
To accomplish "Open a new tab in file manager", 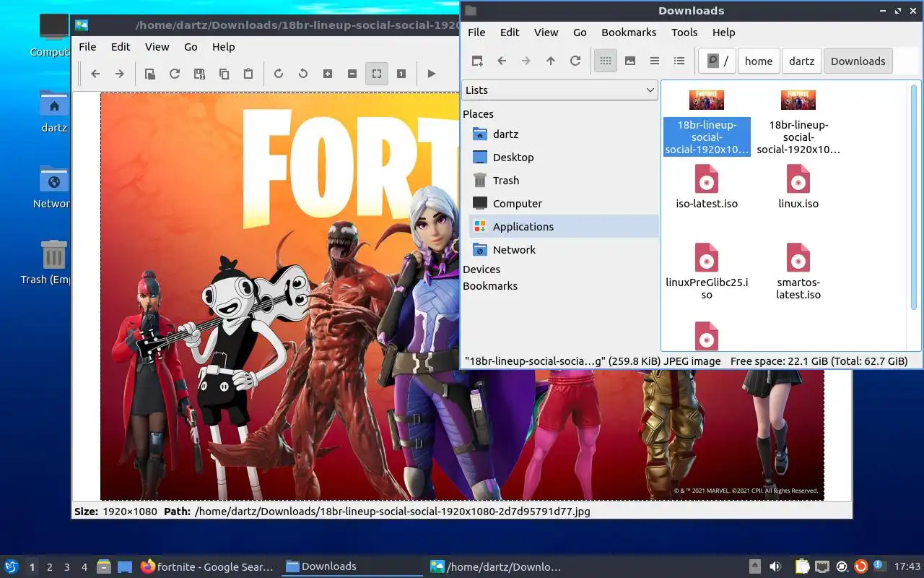I will 477,61.
